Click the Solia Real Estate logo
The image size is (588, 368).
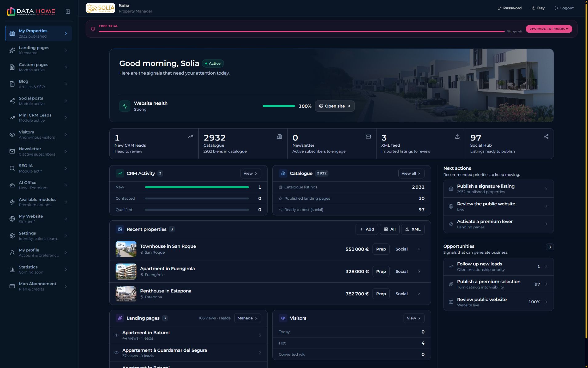100,8
